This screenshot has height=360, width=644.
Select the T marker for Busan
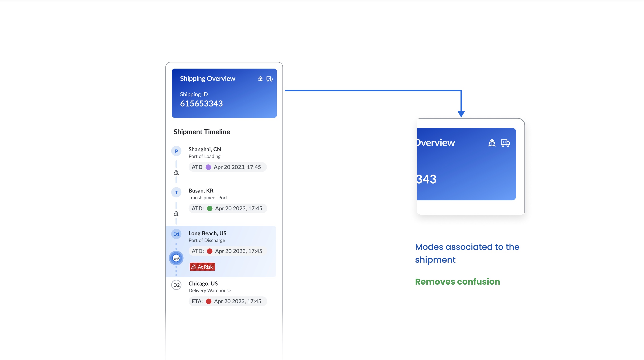tap(176, 192)
